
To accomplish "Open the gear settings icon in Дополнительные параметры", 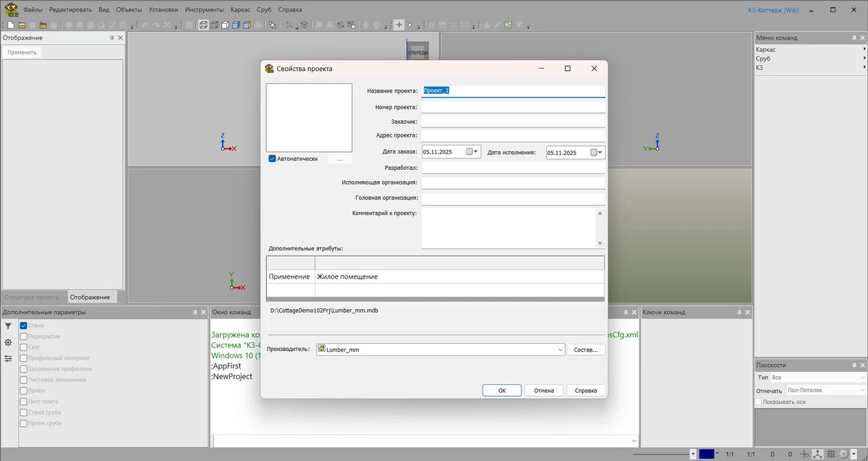I will click(x=8, y=342).
